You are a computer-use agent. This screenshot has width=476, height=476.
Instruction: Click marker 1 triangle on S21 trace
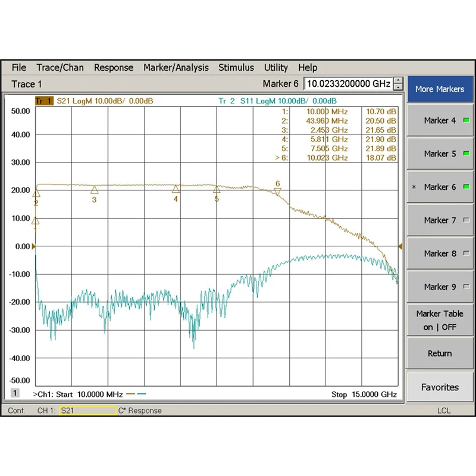[x=36, y=221]
